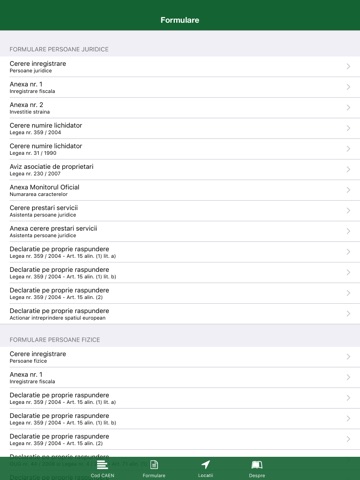Tap chevron beside Anexa Monitorul Oficial
This screenshot has height=480, width=360.
pyautogui.click(x=348, y=190)
